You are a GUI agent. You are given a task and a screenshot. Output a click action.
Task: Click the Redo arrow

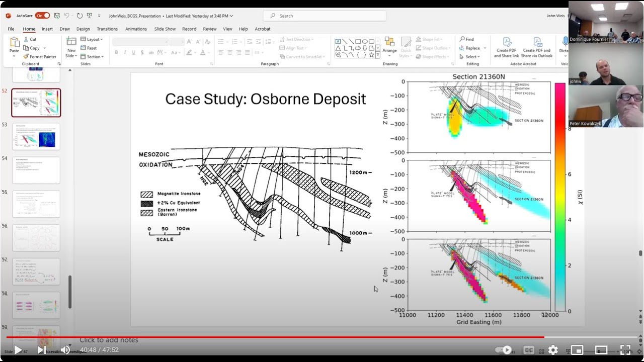tap(80, 16)
